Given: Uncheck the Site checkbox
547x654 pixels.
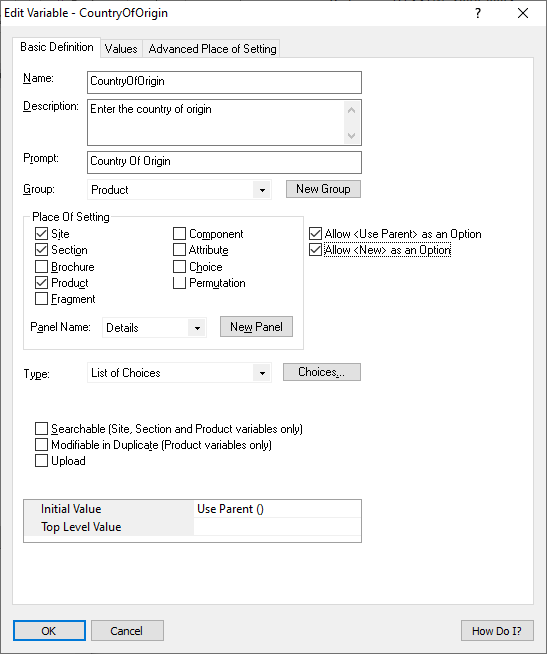Looking at the screenshot, I should click(x=41, y=234).
